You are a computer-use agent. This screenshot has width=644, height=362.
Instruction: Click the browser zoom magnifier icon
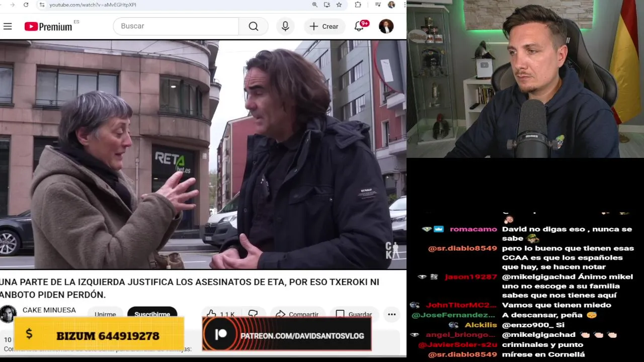click(315, 5)
